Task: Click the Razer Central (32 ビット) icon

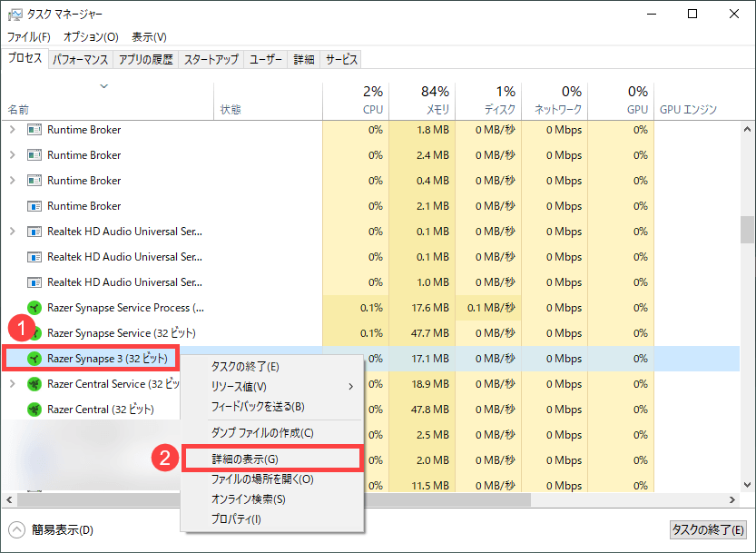Action: coord(34,410)
